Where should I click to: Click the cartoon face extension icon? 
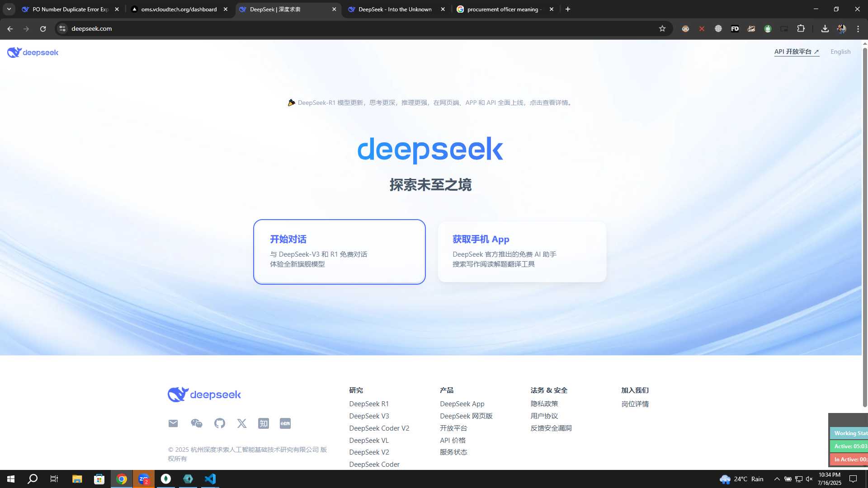coord(685,28)
